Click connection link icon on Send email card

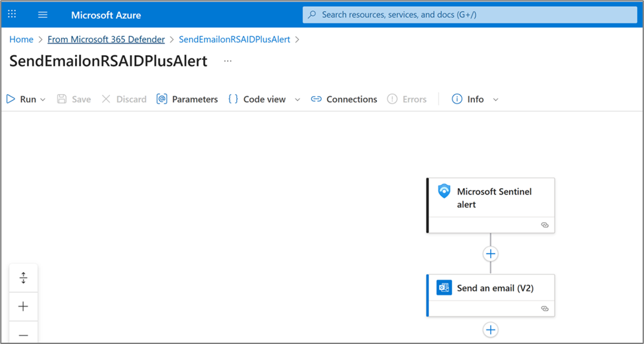tap(545, 308)
